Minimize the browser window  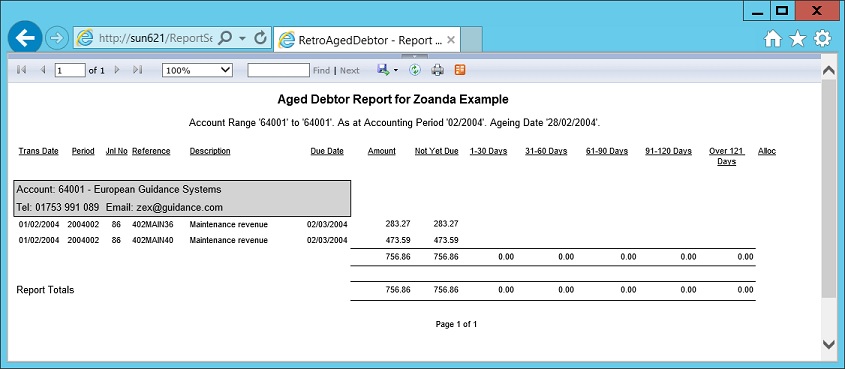click(x=757, y=10)
